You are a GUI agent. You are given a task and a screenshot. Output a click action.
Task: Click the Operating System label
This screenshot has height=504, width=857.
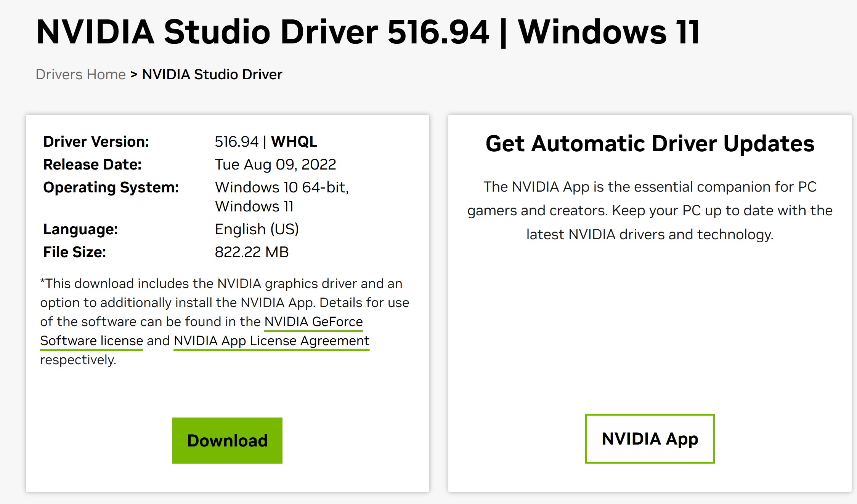pos(111,187)
